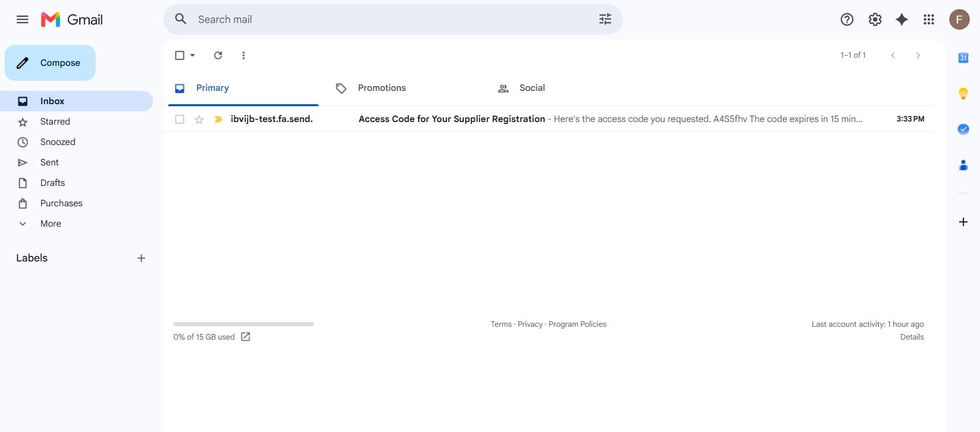This screenshot has width=980, height=432.
Task: Get add-ons plus icon
Action: pyautogui.click(x=963, y=222)
